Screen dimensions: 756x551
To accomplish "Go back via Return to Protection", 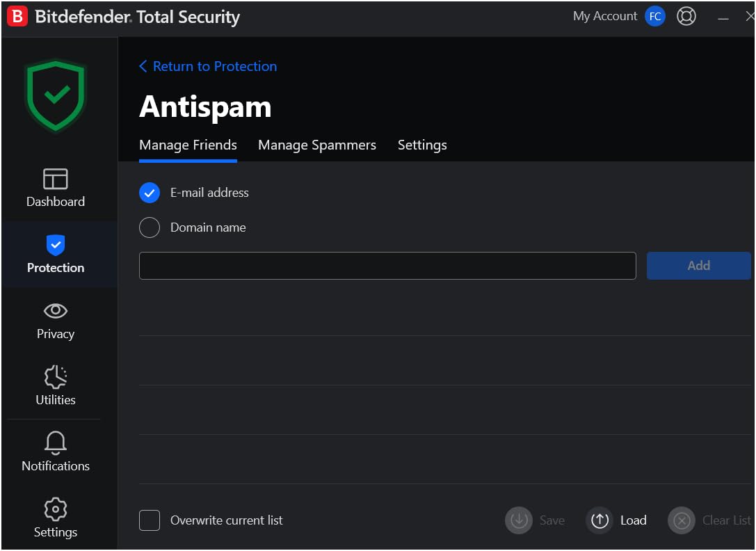I will click(x=208, y=66).
